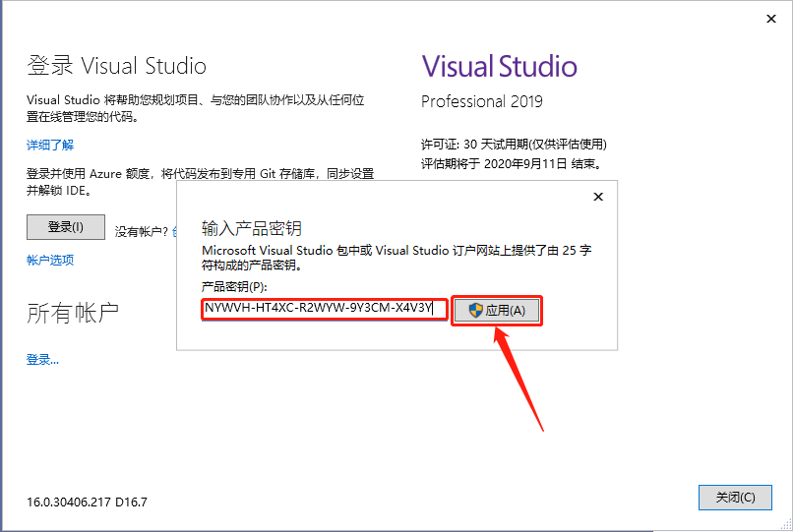793x532 pixels.
Task: Click the 产品密钥(P): label
Action: click(234, 287)
